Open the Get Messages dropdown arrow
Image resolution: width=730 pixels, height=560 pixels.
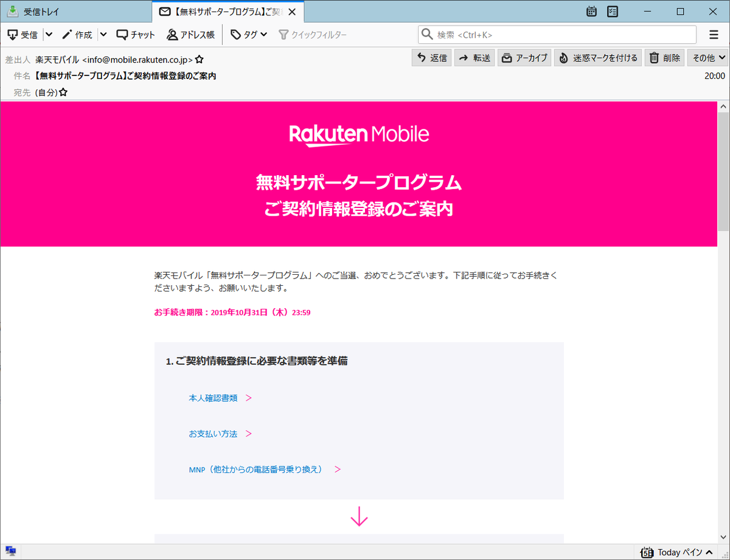click(49, 35)
